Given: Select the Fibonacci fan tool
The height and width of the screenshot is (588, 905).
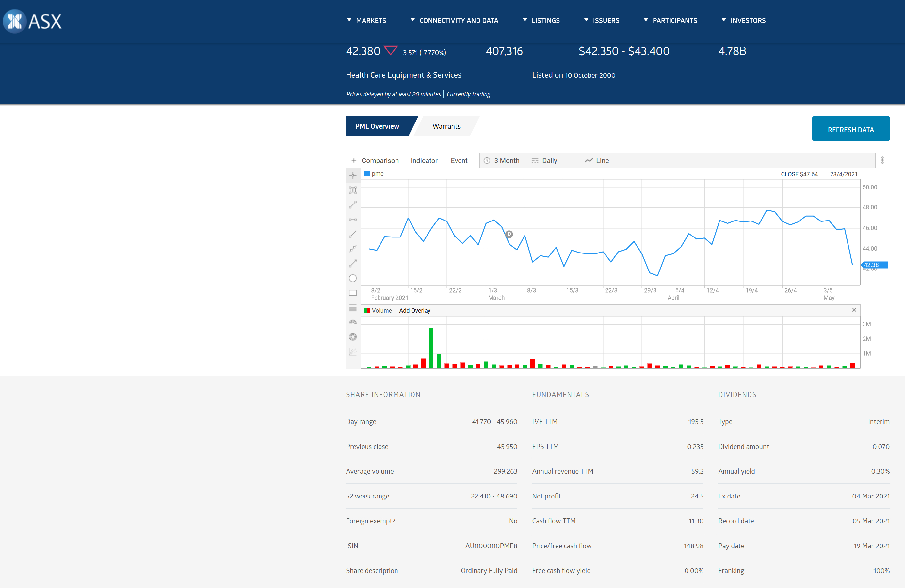Looking at the screenshot, I should [x=353, y=351].
